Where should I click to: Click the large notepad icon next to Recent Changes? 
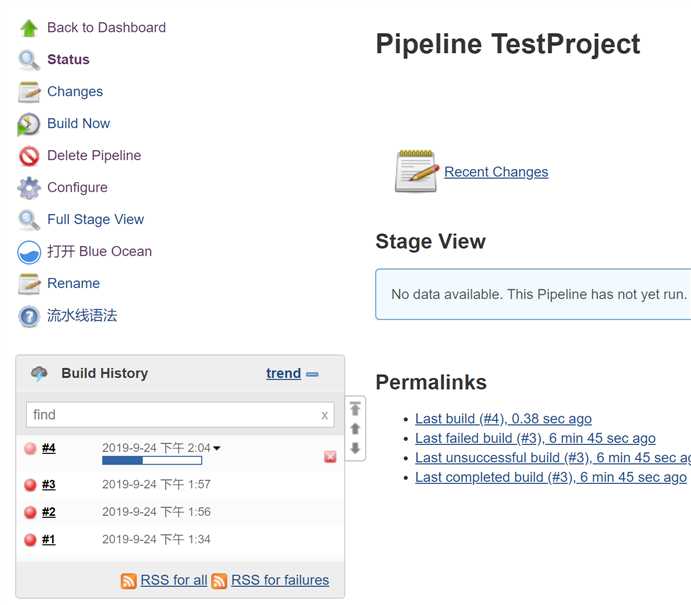tap(416, 171)
